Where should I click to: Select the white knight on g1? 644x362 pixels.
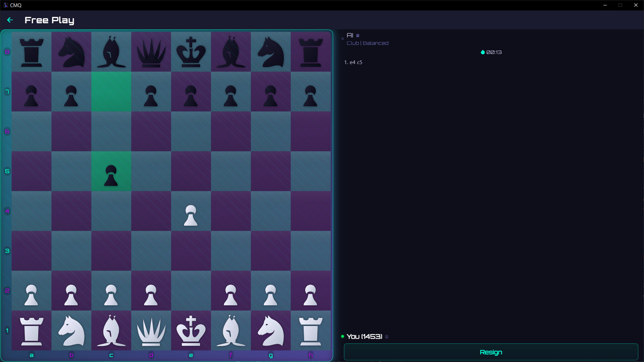pos(271,330)
